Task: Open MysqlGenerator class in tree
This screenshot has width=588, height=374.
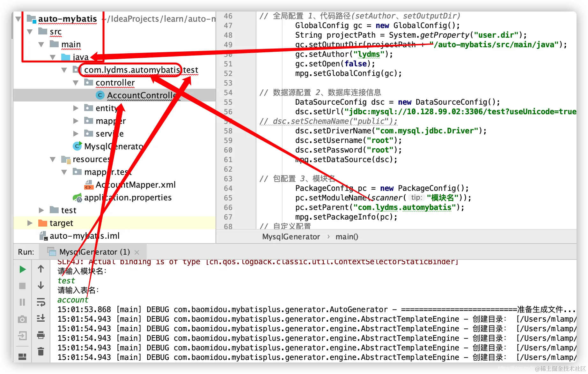Action: point(114,146)
